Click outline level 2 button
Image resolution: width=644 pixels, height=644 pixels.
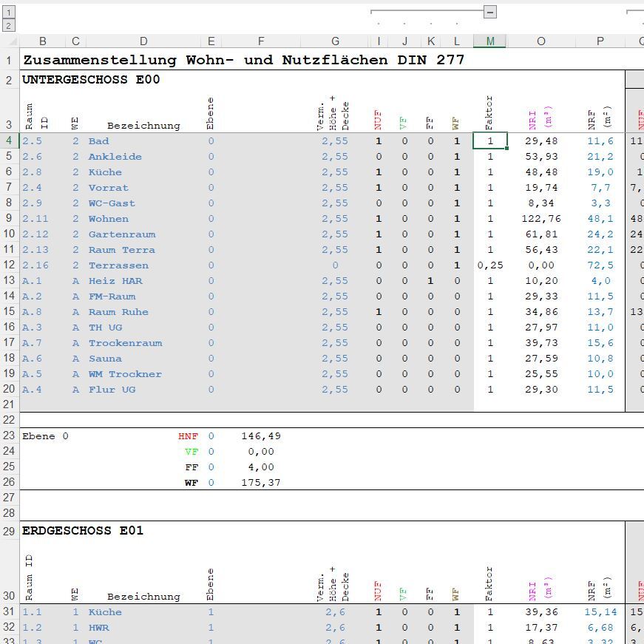click(x=9, y=25)
